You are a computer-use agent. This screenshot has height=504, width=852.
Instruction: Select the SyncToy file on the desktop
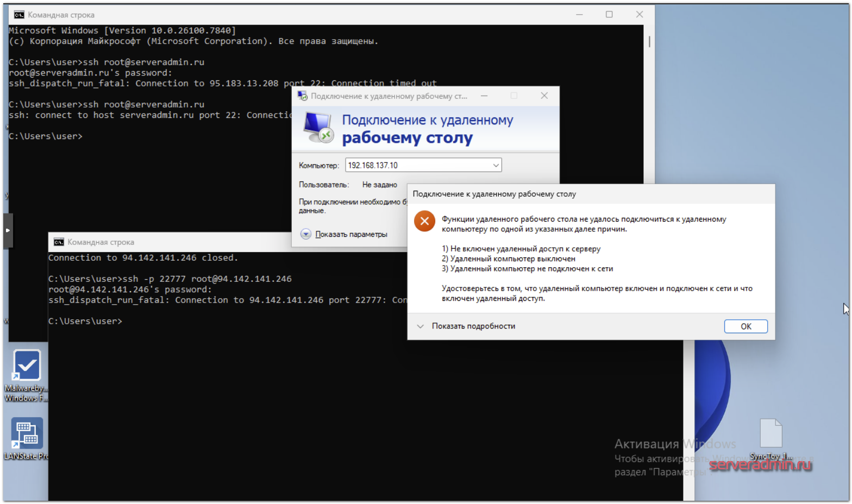point(770,434)
